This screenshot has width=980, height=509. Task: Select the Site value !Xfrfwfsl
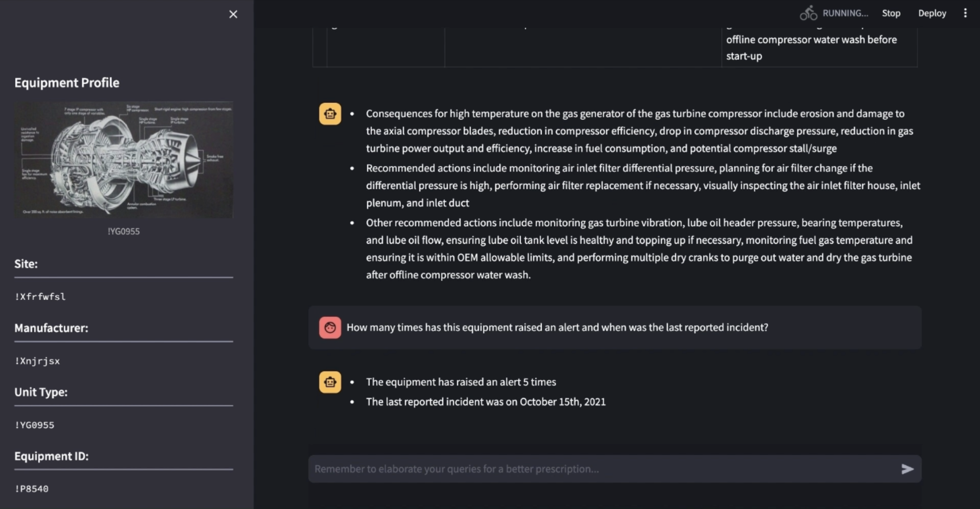40,297
